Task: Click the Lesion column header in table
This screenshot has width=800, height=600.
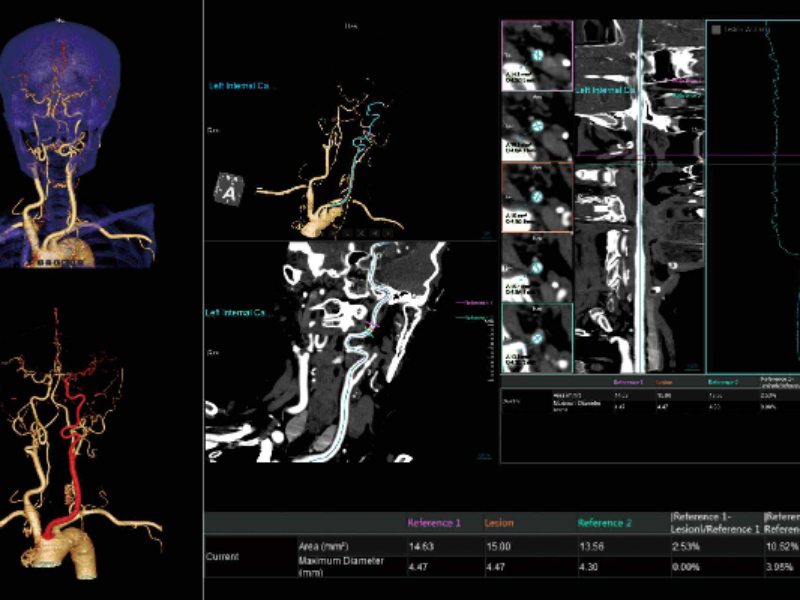Action: coord(500,523)
